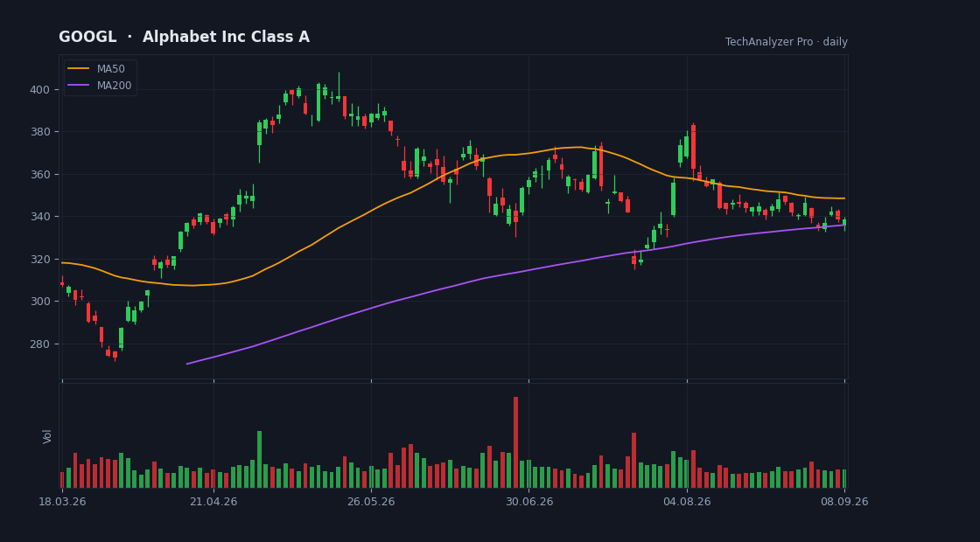
Task: Select the MA200 legend entry
Action: pyautogui.click(x=100, y=86)
